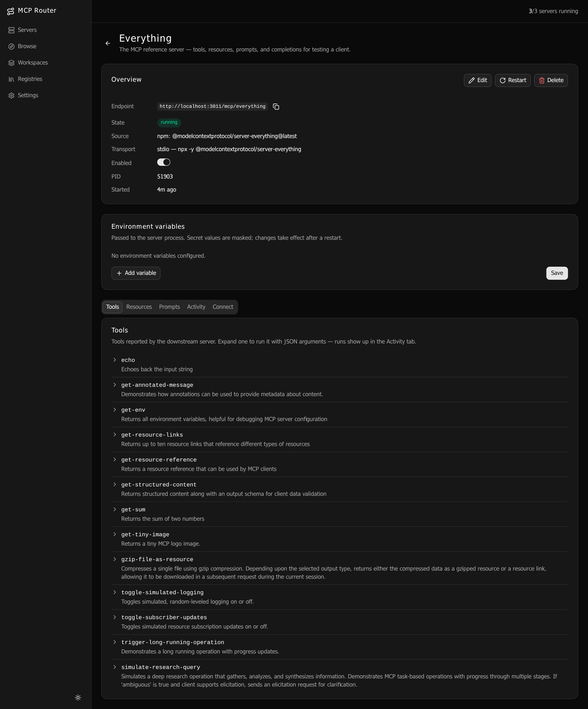588x709 pixels.
Task: Click 'Returns a tiny MCP logo image.'
Action: [x=161, y=544]
